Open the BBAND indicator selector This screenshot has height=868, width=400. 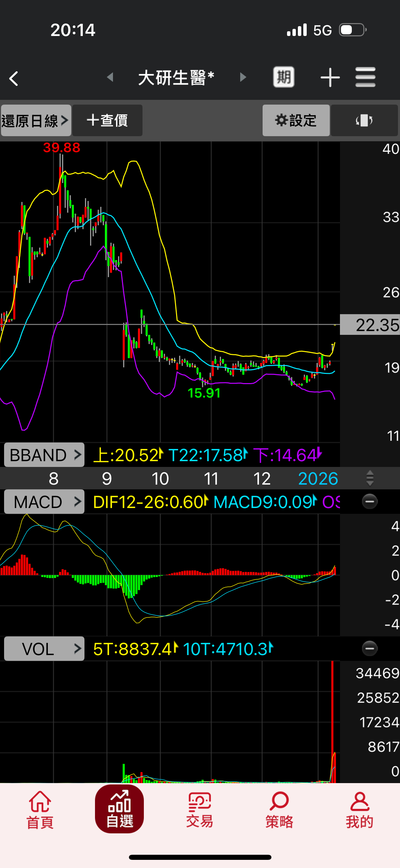pyautogui.click(x=44, y=455)
